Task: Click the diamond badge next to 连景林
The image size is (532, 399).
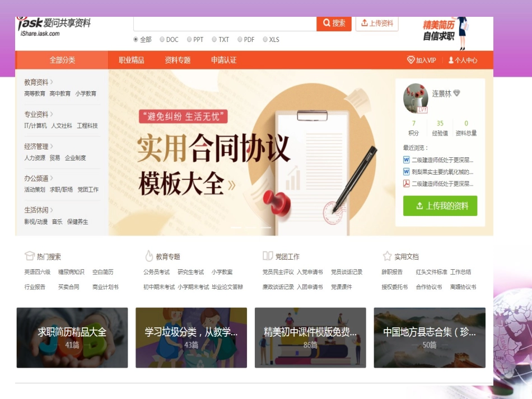Action: point(456,93)
